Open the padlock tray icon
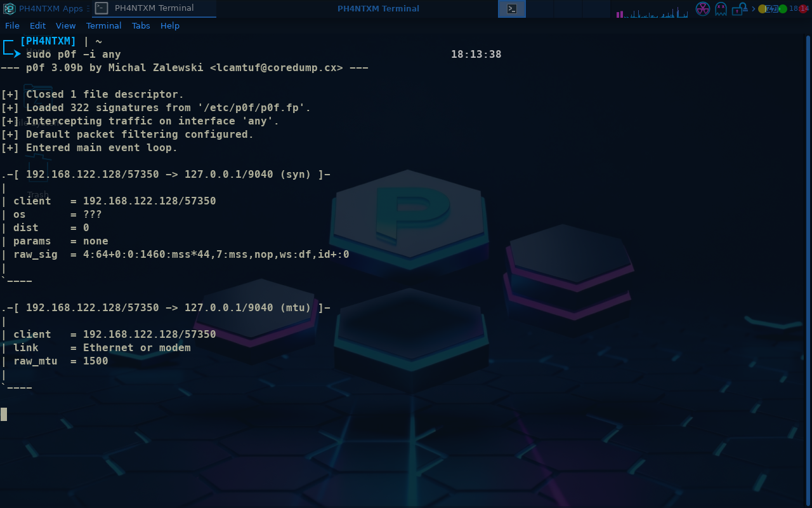 coord(738,9)
